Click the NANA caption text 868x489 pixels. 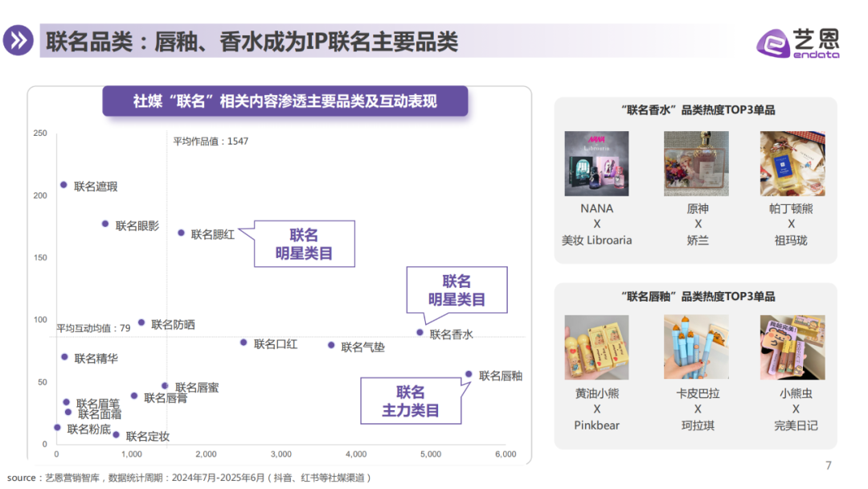click(596, 209)
